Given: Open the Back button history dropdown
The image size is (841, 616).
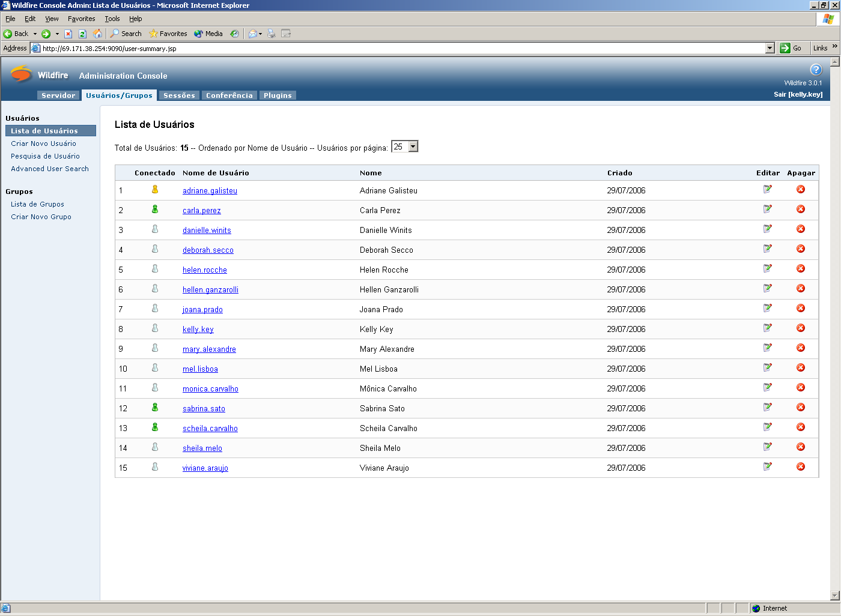Looking at the screenshot, I should [35, 34].
